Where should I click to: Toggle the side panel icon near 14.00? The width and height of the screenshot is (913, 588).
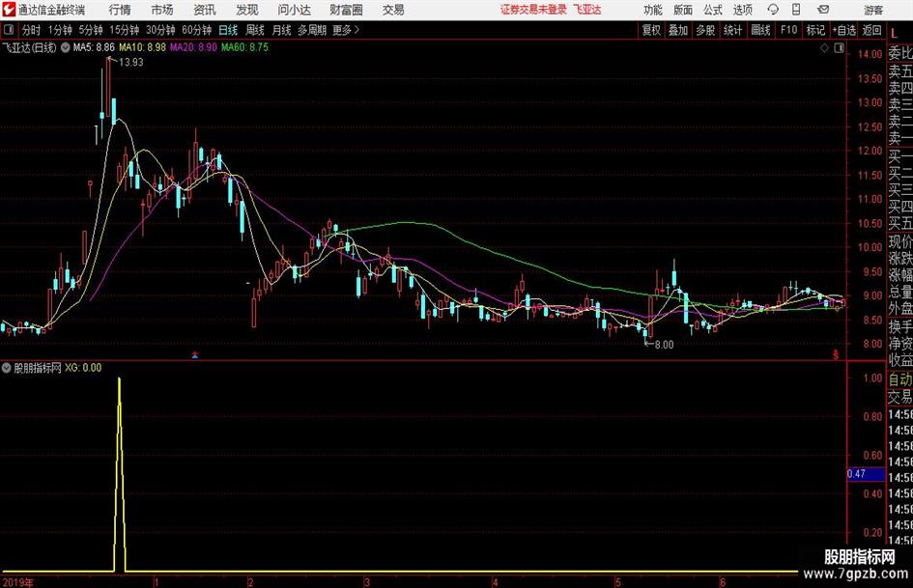[839, 48]
